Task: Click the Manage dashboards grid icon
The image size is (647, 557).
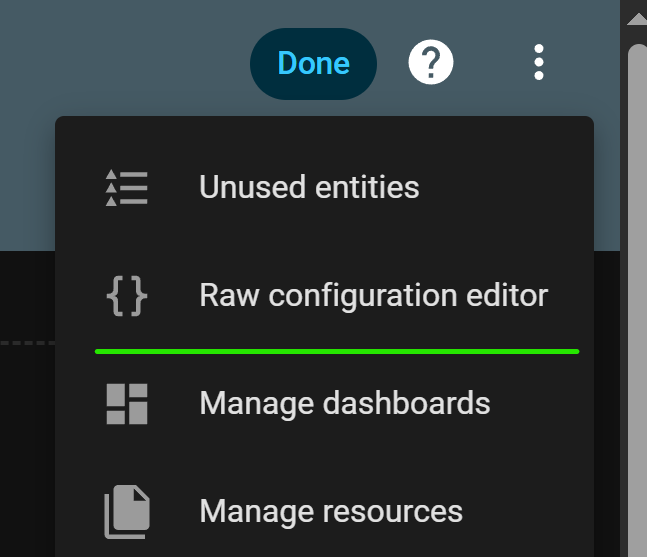Action: pyautogui.click(x=127, y=404)
